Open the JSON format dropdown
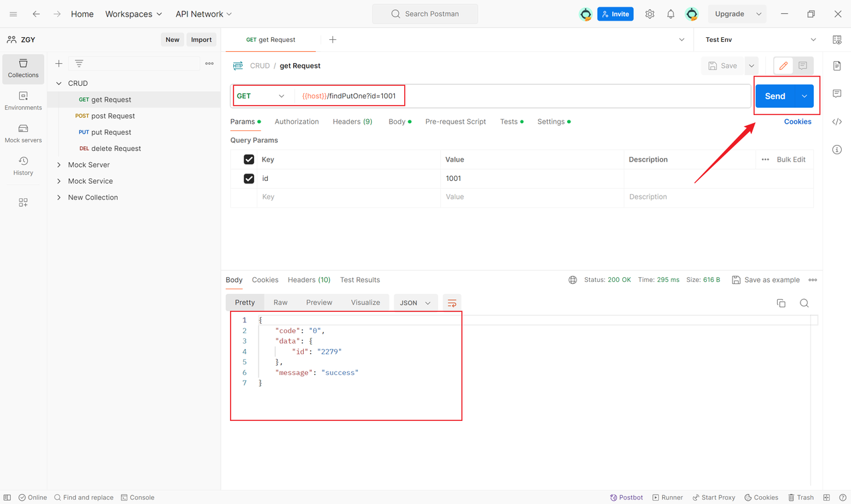The height and width of the screenshot is (504, 851). [416, 303]
